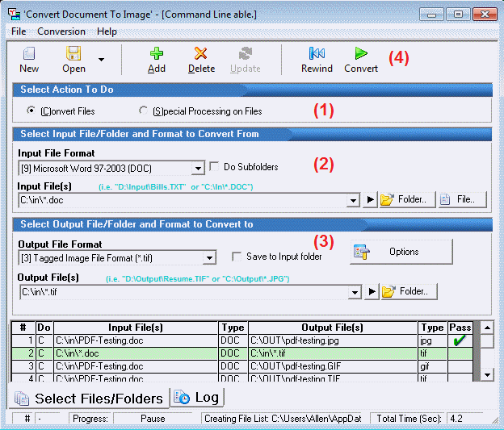Select the Convert Files radio button
Viewport: 504px width, 430px height.
(x=31, y=111)
